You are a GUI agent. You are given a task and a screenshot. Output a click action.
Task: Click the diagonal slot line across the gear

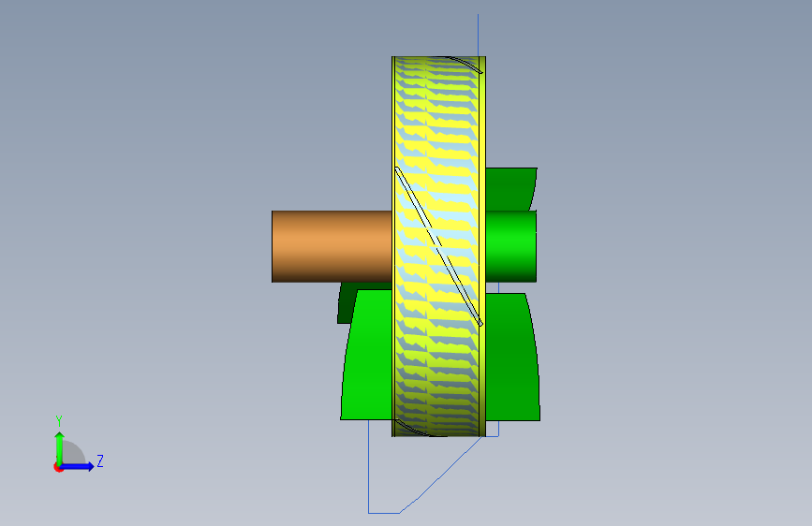pos(438,246)
